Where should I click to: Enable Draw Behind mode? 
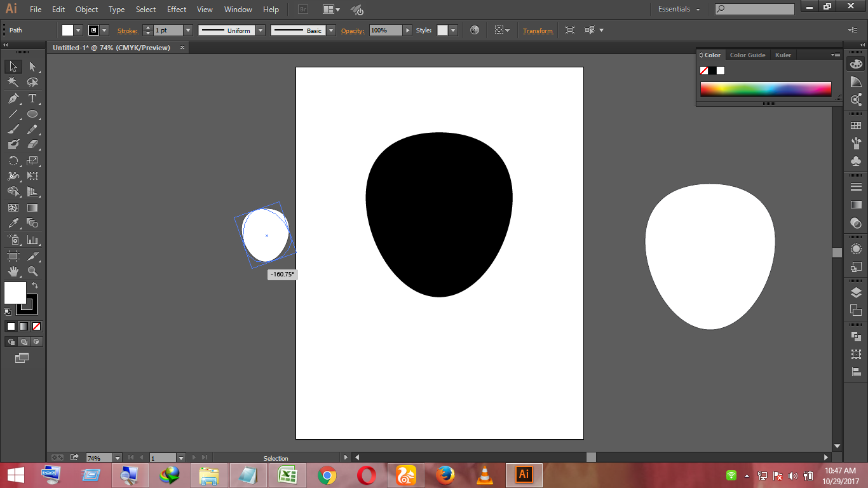click(24, 341)
